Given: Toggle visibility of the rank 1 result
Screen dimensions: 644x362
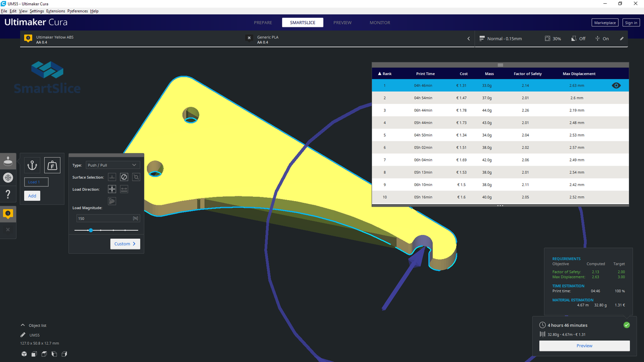Looking at the screenshot, I should 616,85.
